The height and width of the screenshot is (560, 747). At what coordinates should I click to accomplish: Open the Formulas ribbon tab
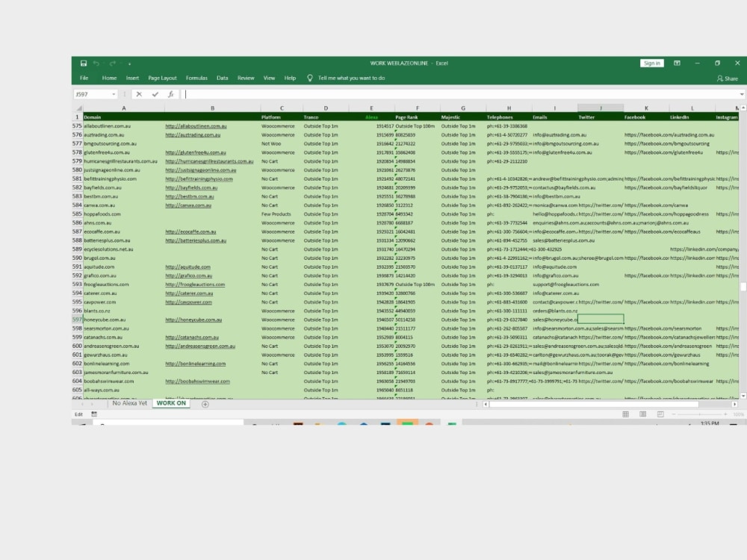[x=196, y=77]
